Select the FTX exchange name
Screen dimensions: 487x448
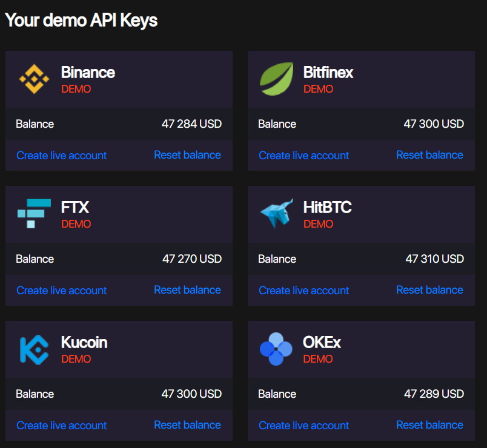point(75,208)
